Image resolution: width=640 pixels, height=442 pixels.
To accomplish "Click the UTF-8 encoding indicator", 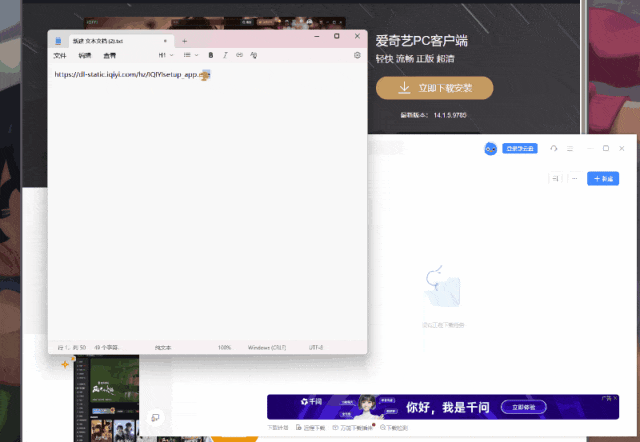I will [316, 348].
